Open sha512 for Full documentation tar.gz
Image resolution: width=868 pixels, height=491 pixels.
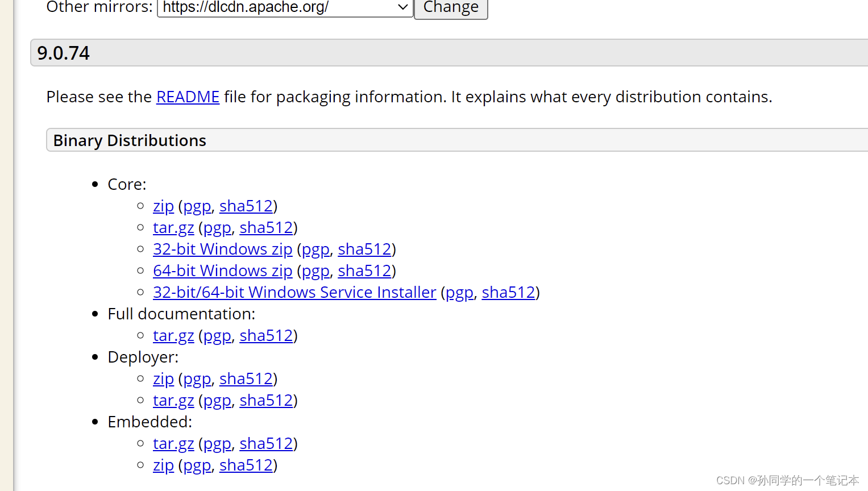[x=266, y=336]
